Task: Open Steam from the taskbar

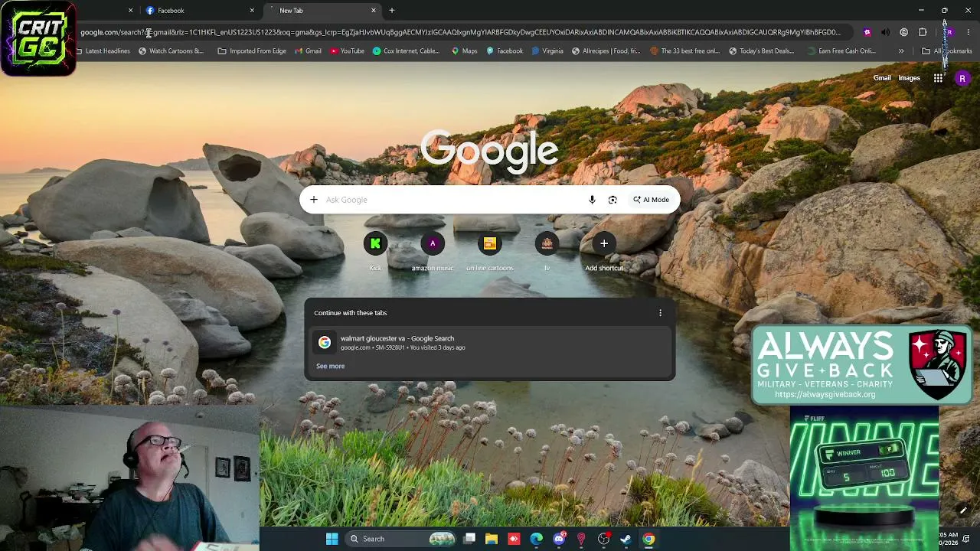Action: point(626,539)
